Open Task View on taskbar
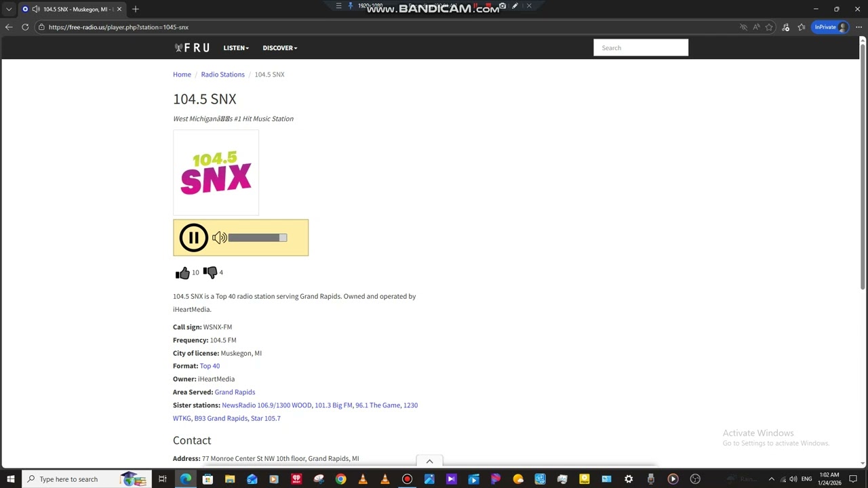 click(x=163, y=479)
